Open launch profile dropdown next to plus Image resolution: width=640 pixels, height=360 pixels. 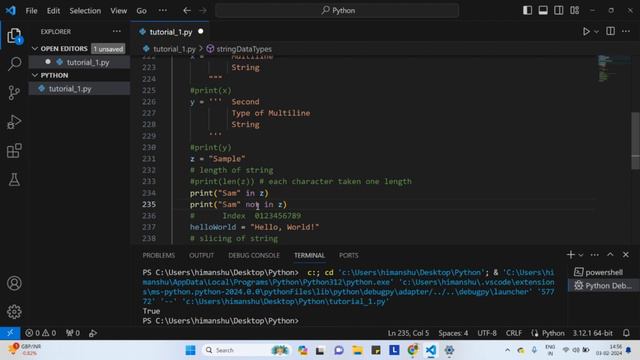point(580,255)
